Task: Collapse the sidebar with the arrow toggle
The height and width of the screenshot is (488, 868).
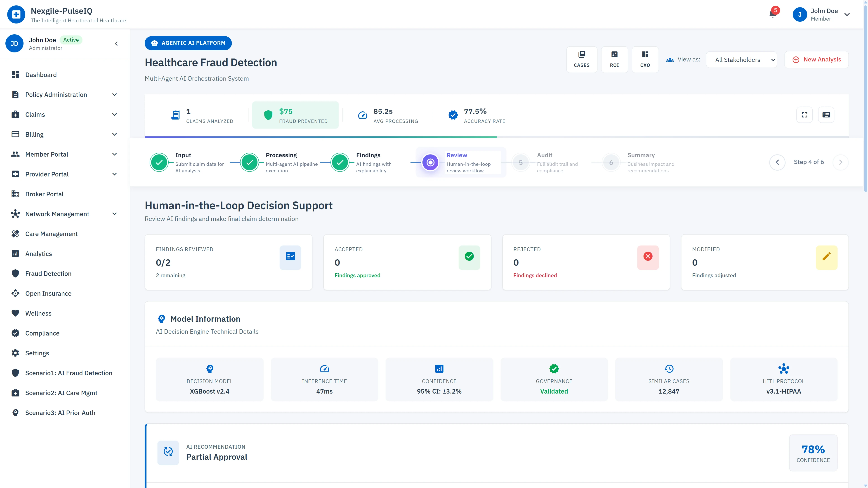Action: point(116,43)
